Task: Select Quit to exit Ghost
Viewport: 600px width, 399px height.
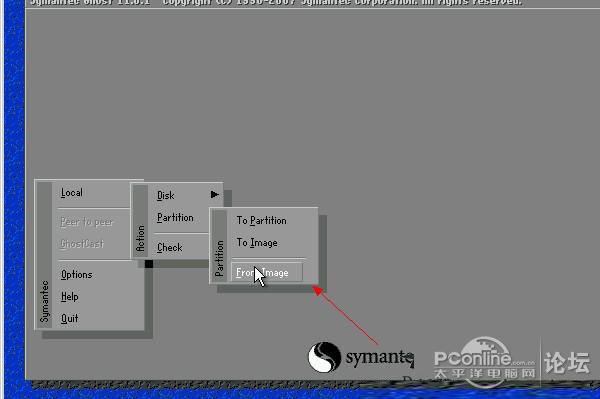Action: [x=70, y=318]
